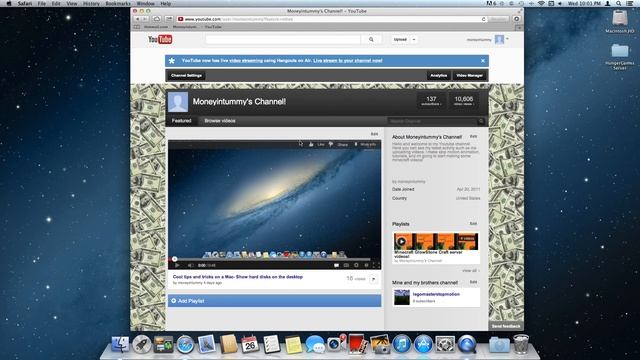
Task: Open the Cool tips and tricks video title
Action: [238, 277]
